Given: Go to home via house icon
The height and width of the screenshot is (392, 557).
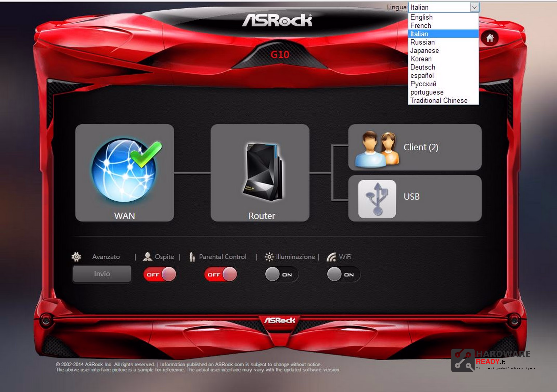Looking at the screenshot, I should [490, 38].
